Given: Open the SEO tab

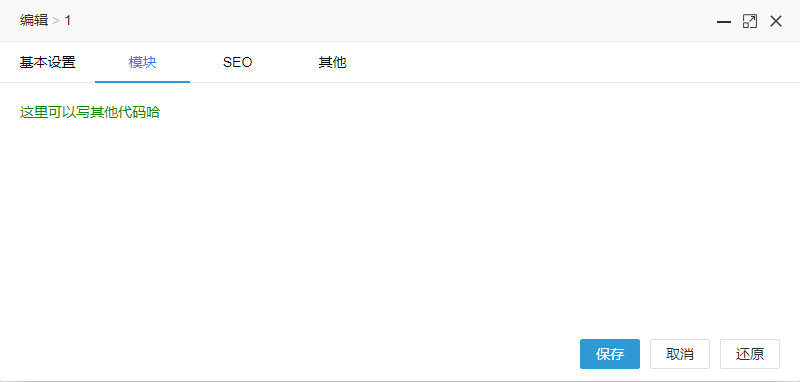Looking at the screenshot, I should (237, 62).
